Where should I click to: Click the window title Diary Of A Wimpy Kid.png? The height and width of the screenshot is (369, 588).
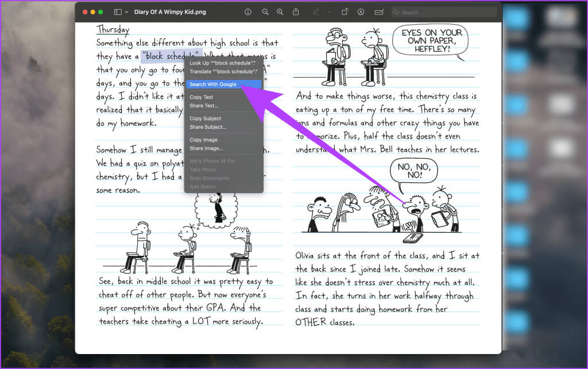click(x=170, y=12)
